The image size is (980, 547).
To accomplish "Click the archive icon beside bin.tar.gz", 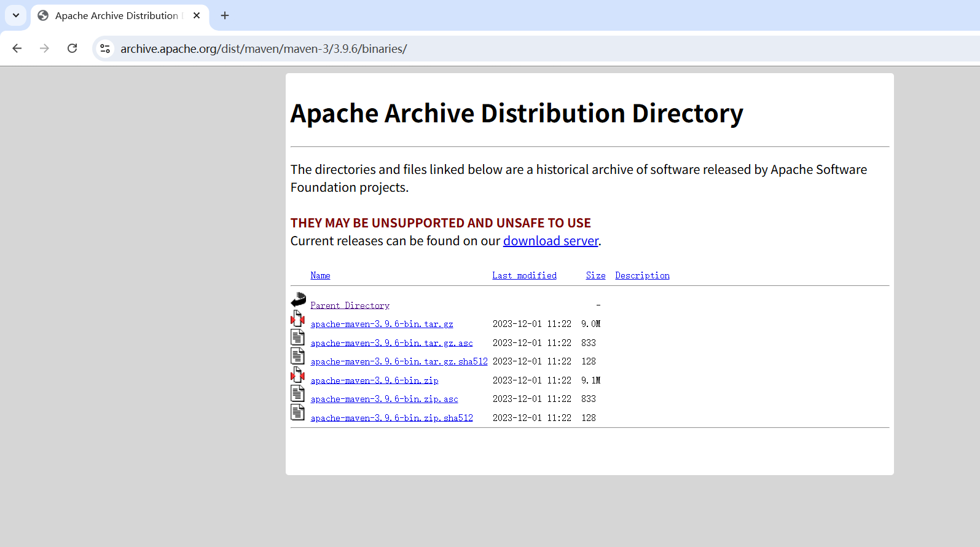I will click(298, 318).
